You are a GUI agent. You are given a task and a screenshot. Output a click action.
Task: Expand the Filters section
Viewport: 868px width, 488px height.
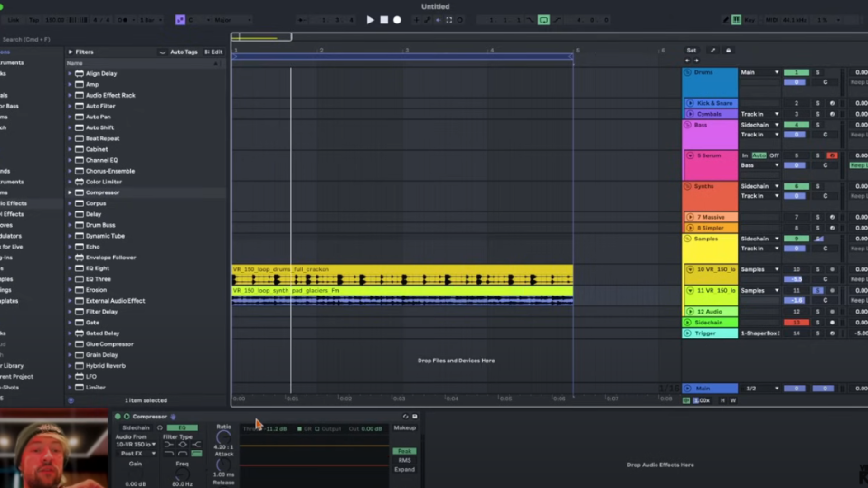click(71, 52)
